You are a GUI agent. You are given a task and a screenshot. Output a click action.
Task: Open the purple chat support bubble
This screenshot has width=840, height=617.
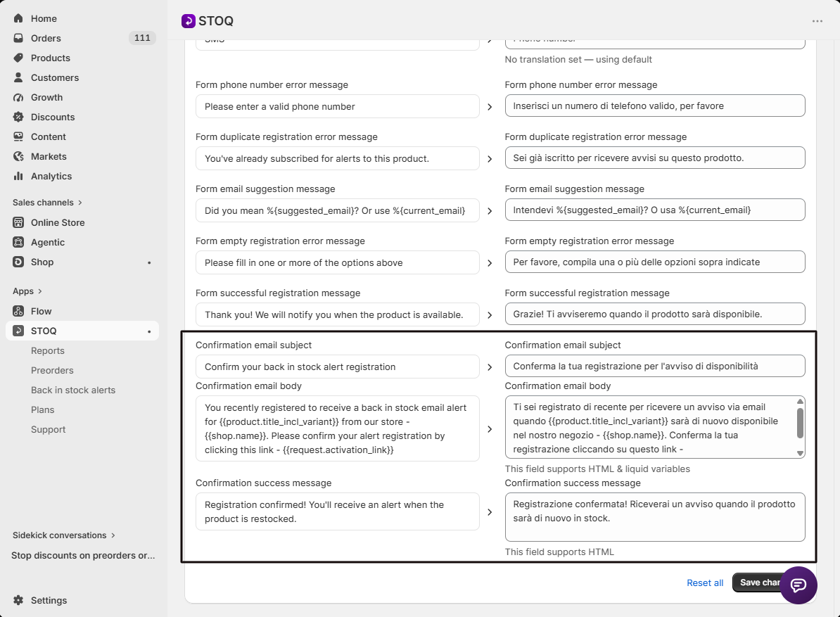pyautogui.click(x=798, y=585)
